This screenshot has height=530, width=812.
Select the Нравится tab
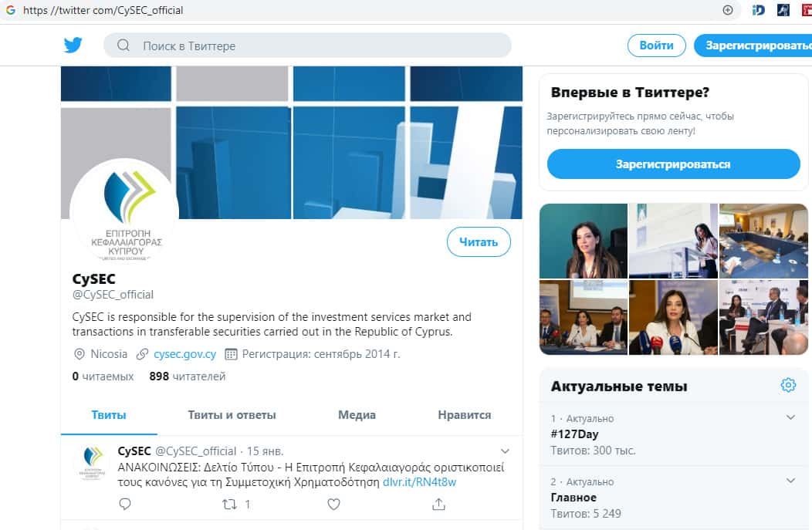click(x=465, y=414)
